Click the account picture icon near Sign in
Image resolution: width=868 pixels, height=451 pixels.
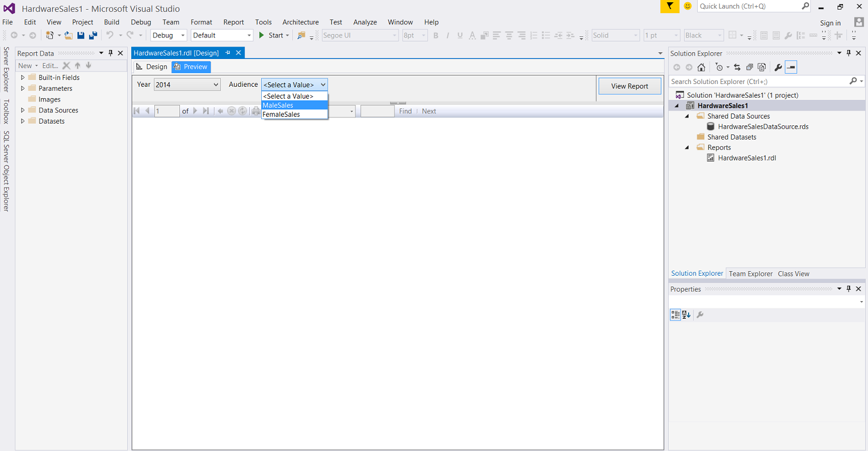[859, 22]
